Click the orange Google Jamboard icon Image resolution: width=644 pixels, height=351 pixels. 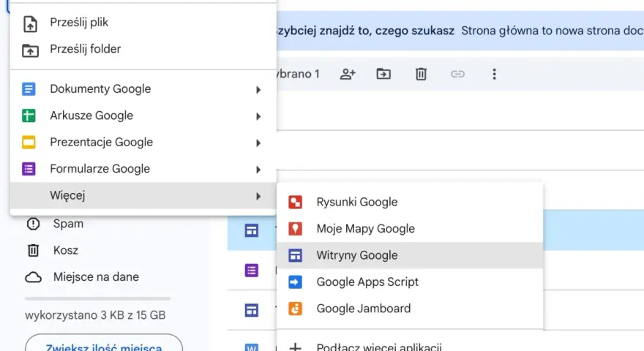[x=296, y=309]
